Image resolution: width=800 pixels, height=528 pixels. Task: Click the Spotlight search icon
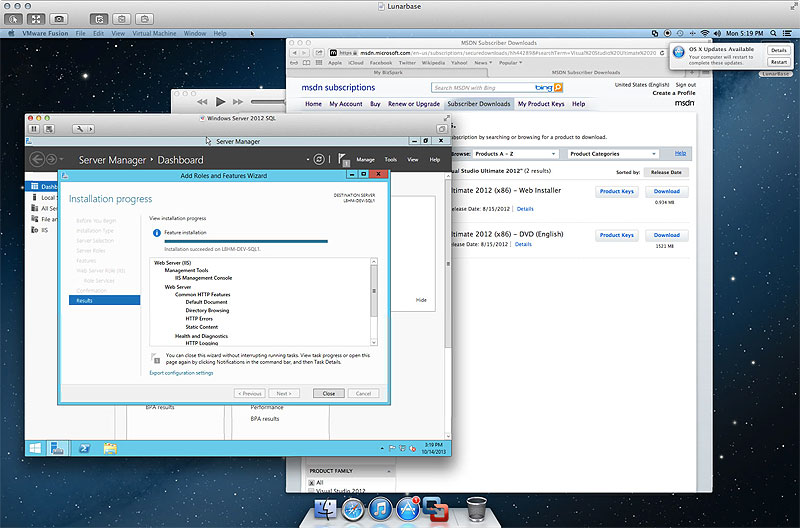[x=773, y=33]
